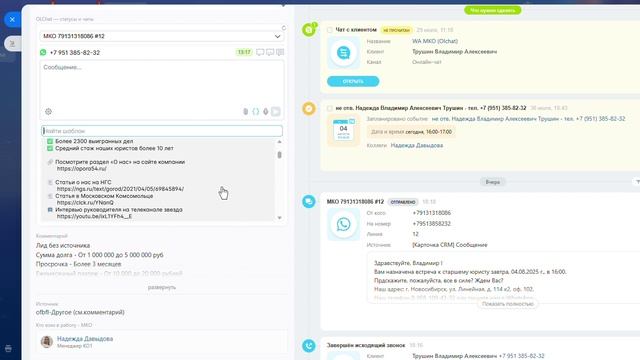Image resolution: width=640 pixels, height=360 pixels.
Task: Click the 'отправлено' status badge
Action: 402,202
